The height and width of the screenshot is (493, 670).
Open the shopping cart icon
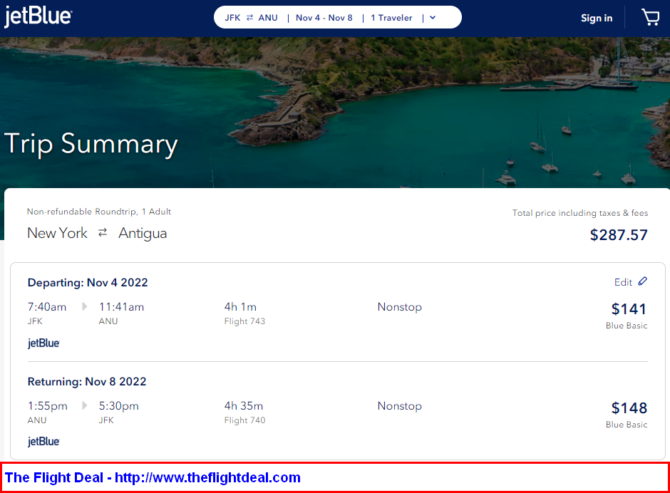650,17
